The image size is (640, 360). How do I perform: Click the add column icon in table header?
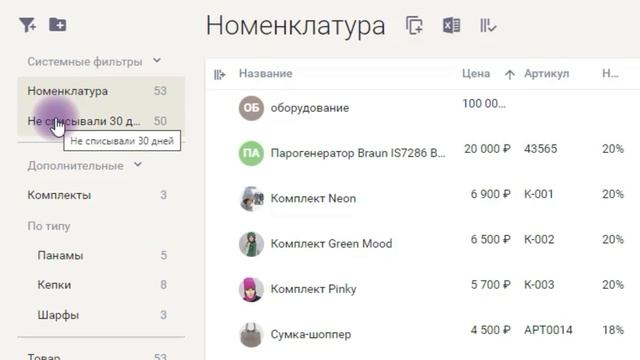coord(220,74)
